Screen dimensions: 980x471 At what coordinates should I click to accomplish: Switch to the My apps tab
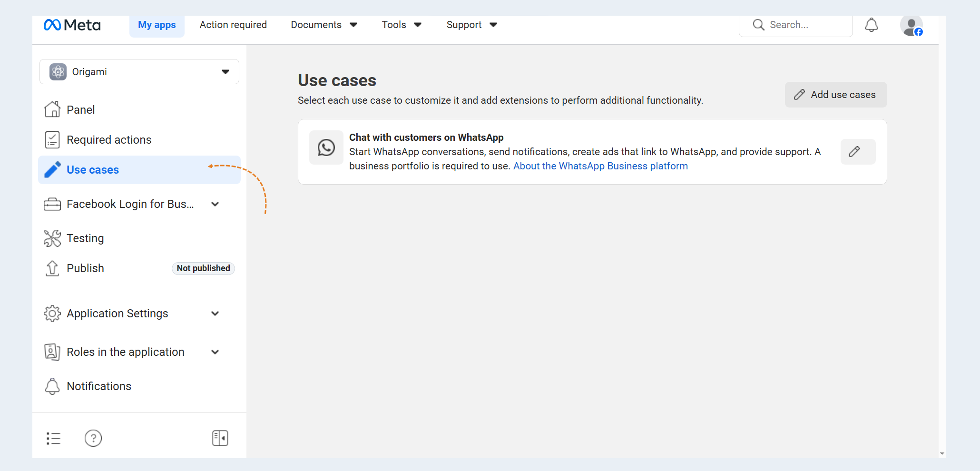(x=157, y=25)
